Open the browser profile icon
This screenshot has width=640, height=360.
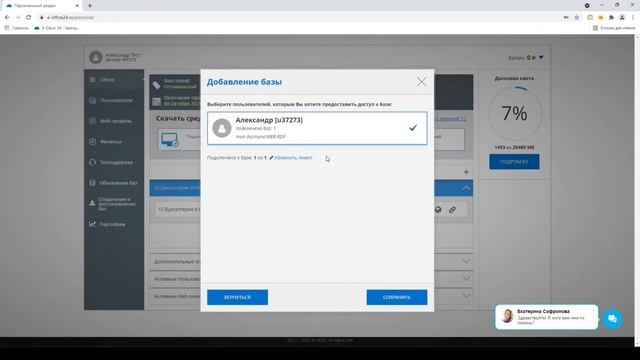622,18
